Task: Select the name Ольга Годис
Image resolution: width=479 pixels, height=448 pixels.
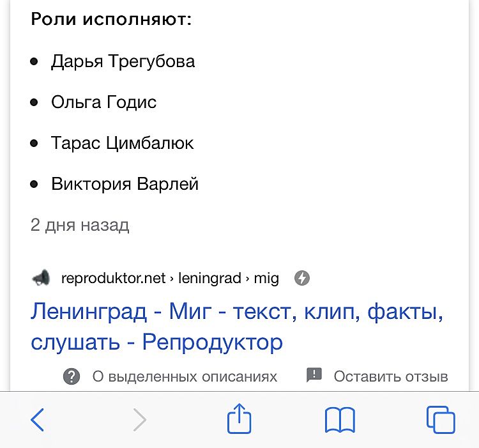Action: click(x=103, y=102)
